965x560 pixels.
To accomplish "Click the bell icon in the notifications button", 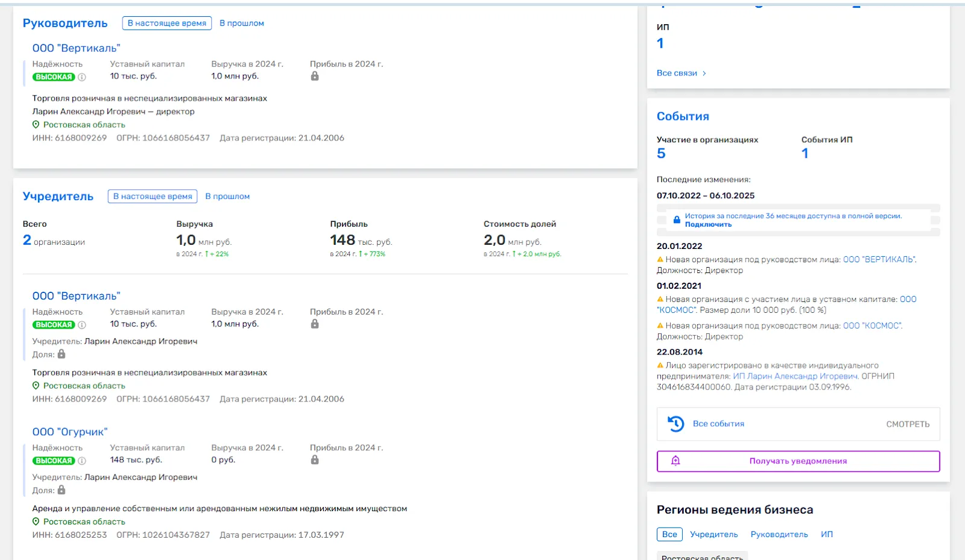I will (x=675, y=461).
